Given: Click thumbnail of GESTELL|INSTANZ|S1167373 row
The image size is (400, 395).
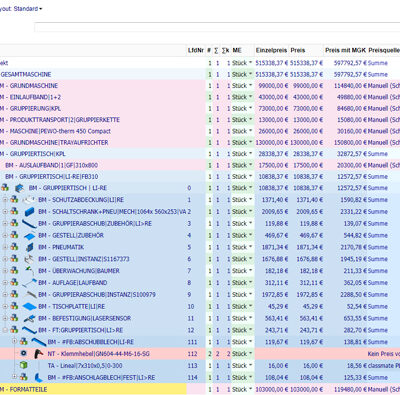Looking at the screenshot, I should click(29, 259).
